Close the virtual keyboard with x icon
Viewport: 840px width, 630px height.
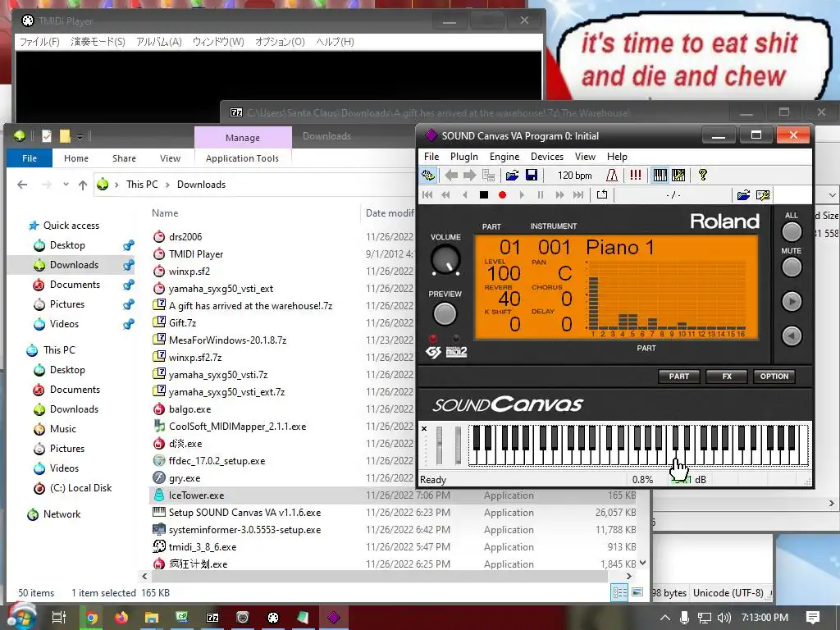click(424, 428)
